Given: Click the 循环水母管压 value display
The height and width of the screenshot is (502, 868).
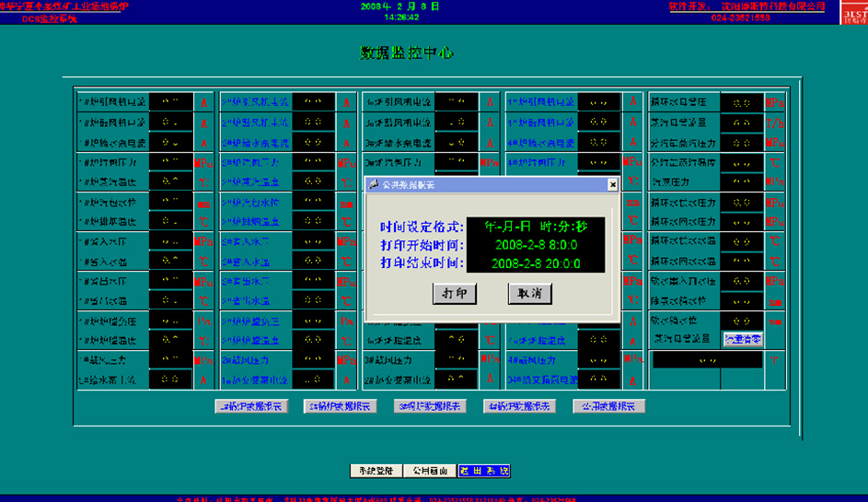Looking at the screenshot, I should (741, 102).
